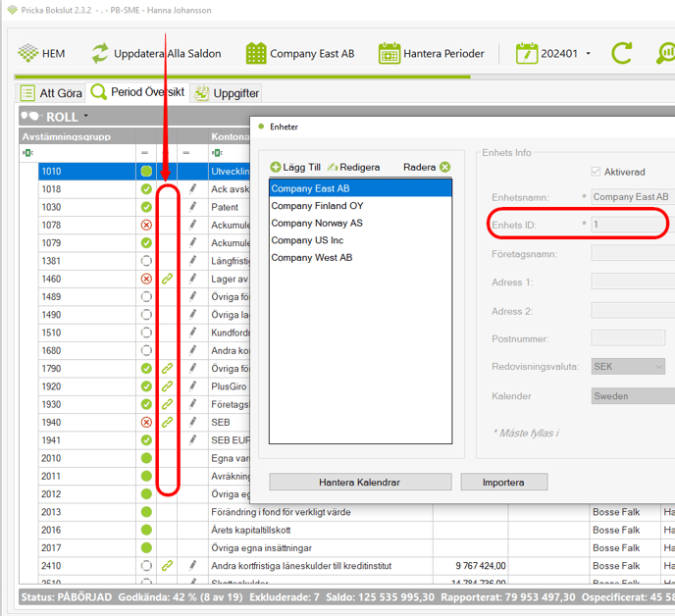Toggle the Aktiverad checkbox
Image resolution: width=675 pixels, height=616 pixels.
pos(596,172)
